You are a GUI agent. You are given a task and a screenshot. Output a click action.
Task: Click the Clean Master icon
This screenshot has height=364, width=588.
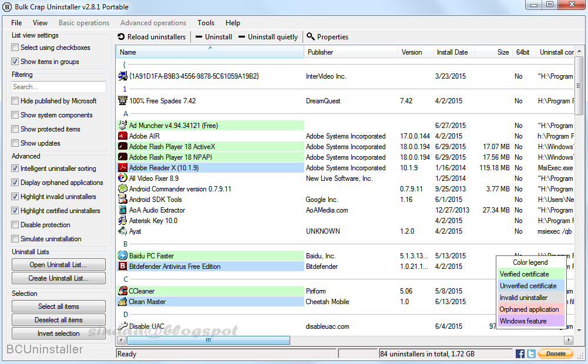pos(123,301)
